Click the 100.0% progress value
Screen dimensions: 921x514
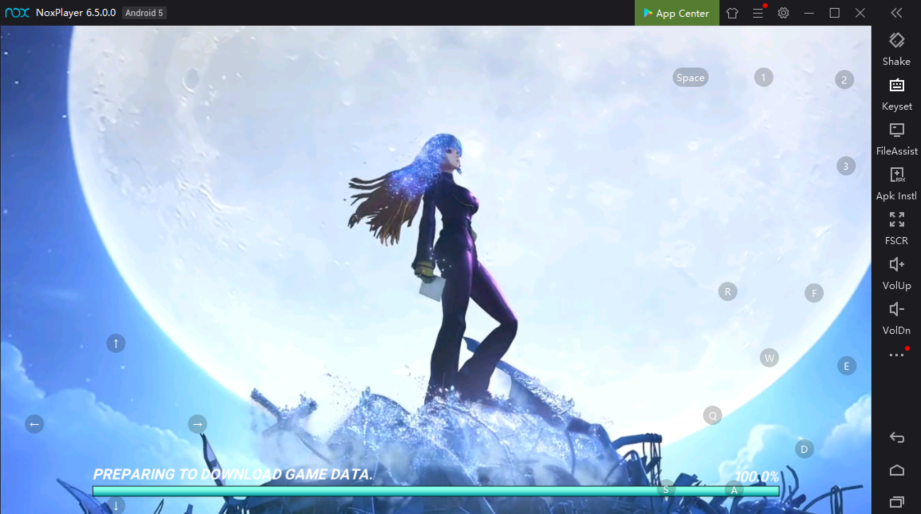point(757,476)
